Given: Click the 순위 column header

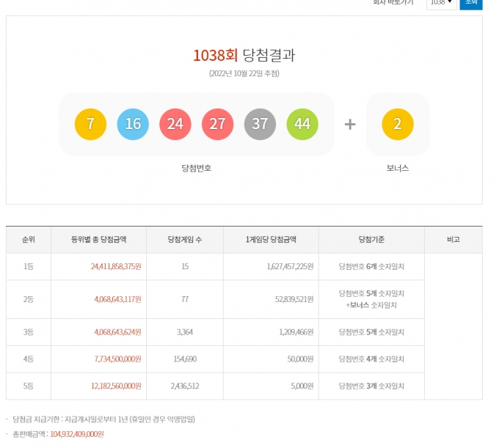Looking at the screenshot, I should click(x=29, y=240).
